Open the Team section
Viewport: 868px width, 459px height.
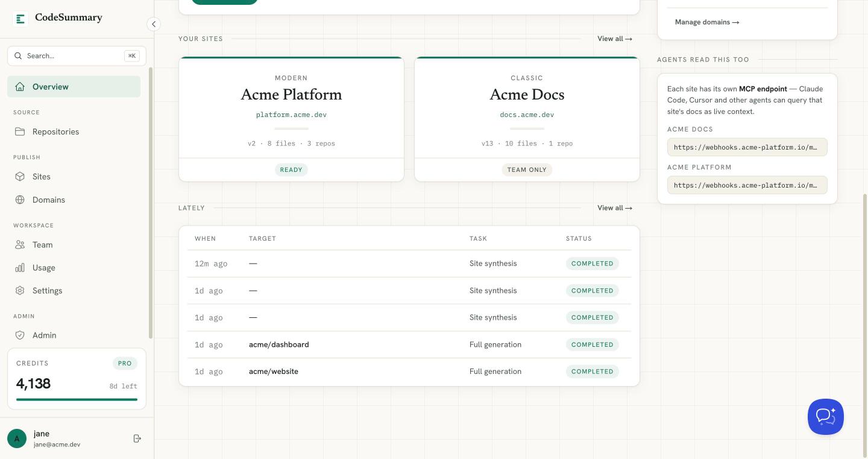pyautogui.click(x=74, y=245)
